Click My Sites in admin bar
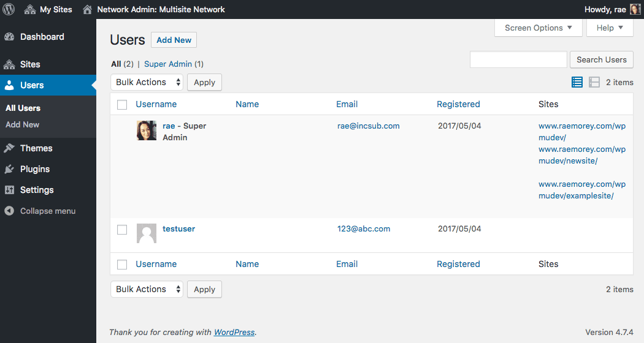 56,9
